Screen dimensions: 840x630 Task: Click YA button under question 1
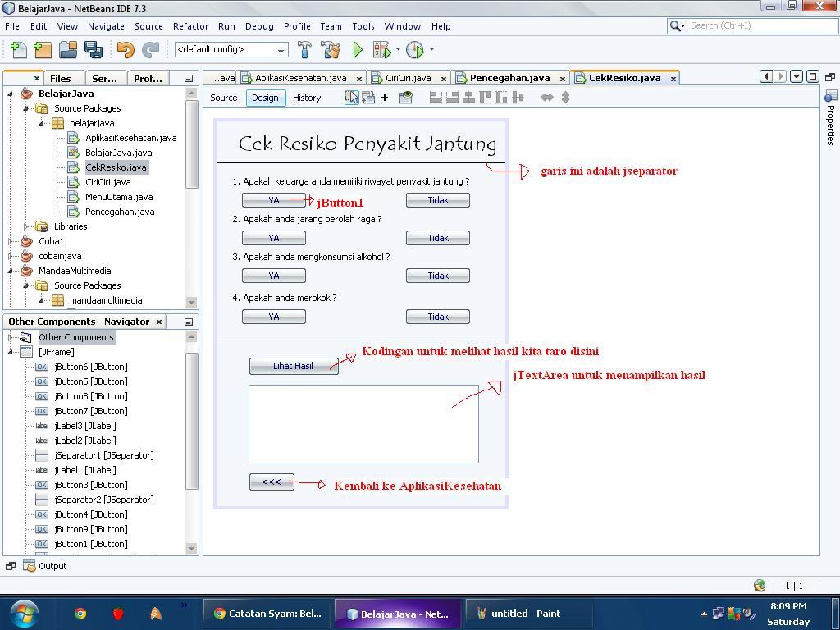(274, 200)
